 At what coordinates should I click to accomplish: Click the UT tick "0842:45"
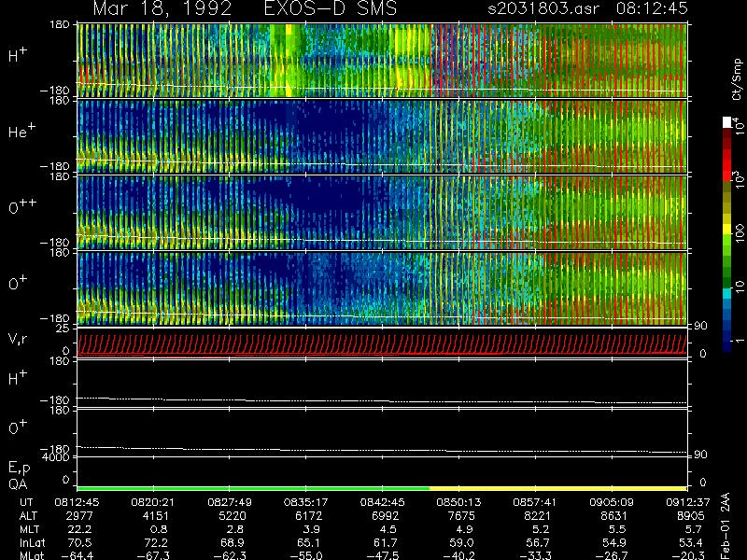tap(383, 502)
